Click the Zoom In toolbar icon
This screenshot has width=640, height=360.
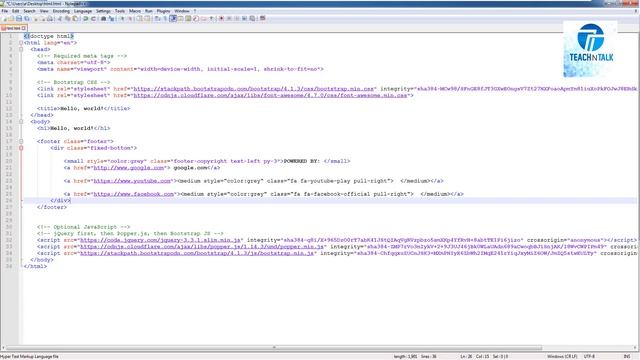(122, 18)
